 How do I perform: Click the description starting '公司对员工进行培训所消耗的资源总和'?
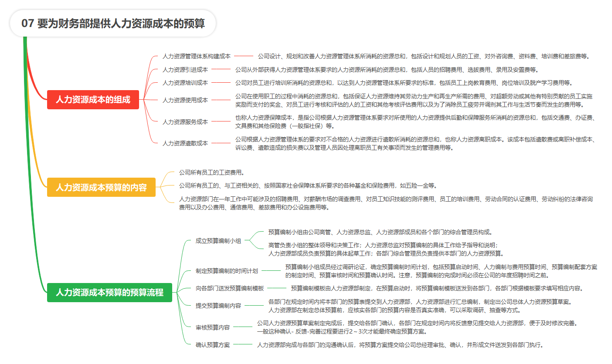[x=404, y=83]
